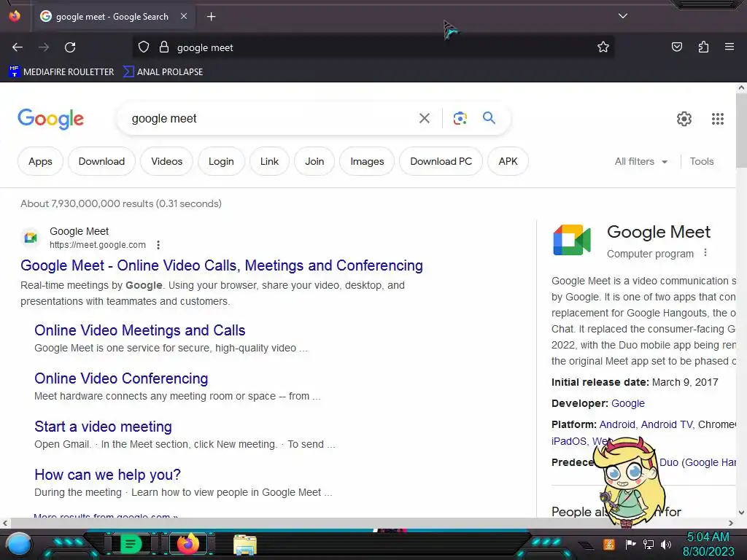Open the Google apps grid
The height and width of the screenshot is (560, 747).
pos(718,119)
